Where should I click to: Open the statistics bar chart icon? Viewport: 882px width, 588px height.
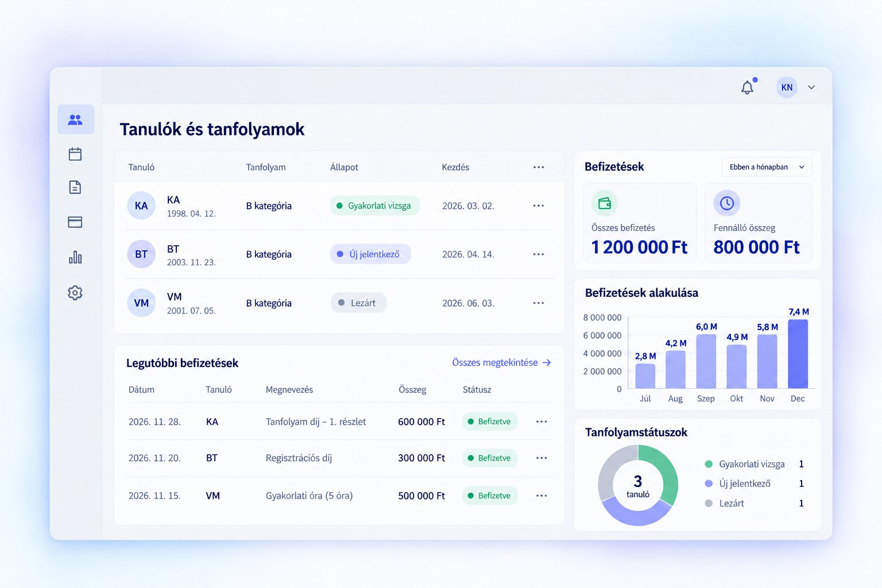click(75, 257)
